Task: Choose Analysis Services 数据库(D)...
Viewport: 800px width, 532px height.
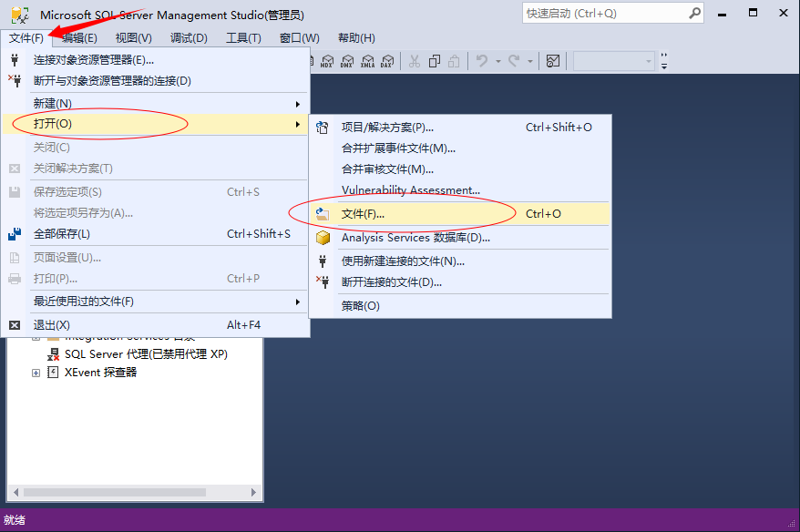Action: click(460, 238)
